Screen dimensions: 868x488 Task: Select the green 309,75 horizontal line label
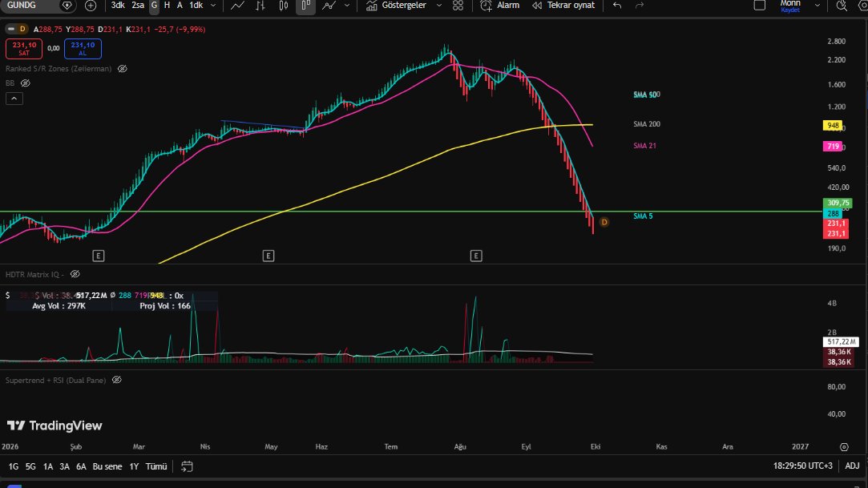pos(838,203)
